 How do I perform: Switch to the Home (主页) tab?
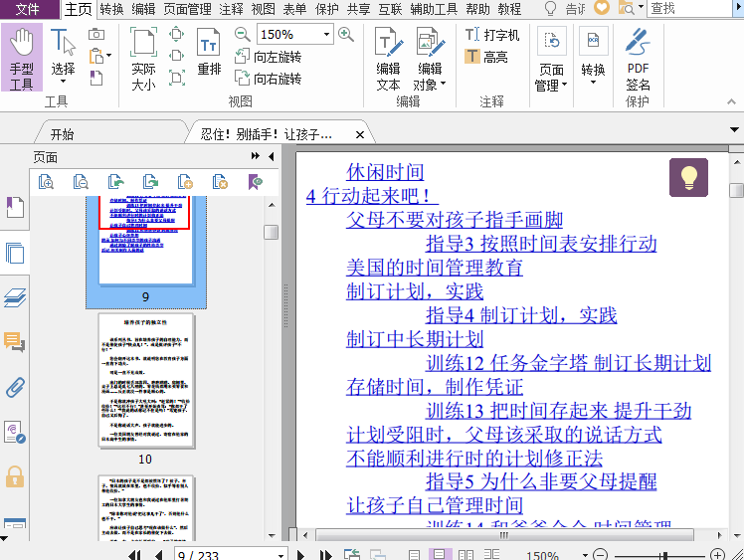coord(78,9)
